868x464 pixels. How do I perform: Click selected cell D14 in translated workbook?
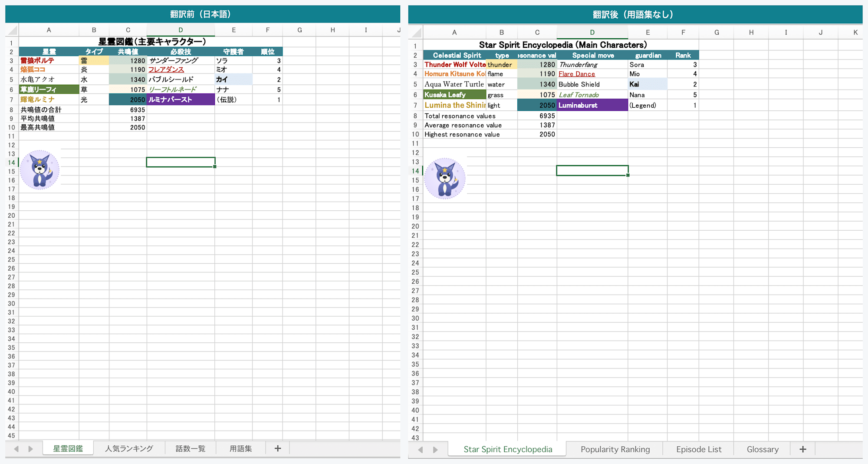coord(592,170)
